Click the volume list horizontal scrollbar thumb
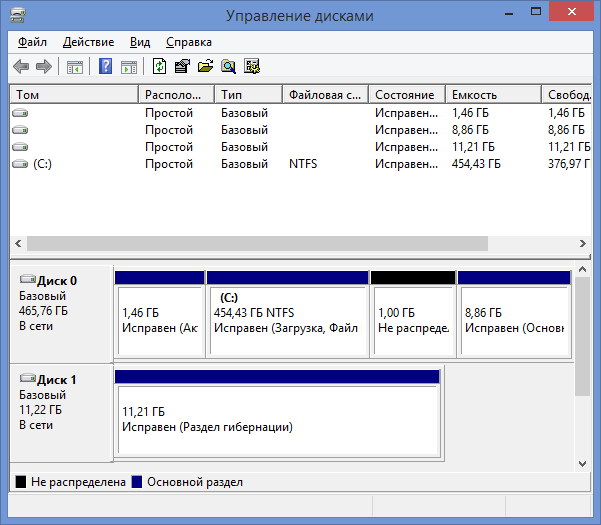The width and height of the screenshot is (601, 525). point(257,243)
